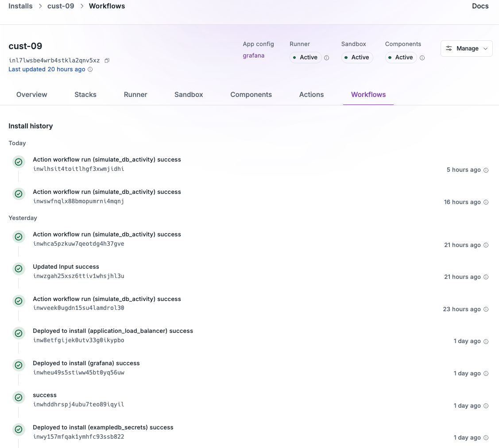Click the info icon beside the 5 hours ago timestamp
Screen dimensions: 499x448
(x=486, y=170)
